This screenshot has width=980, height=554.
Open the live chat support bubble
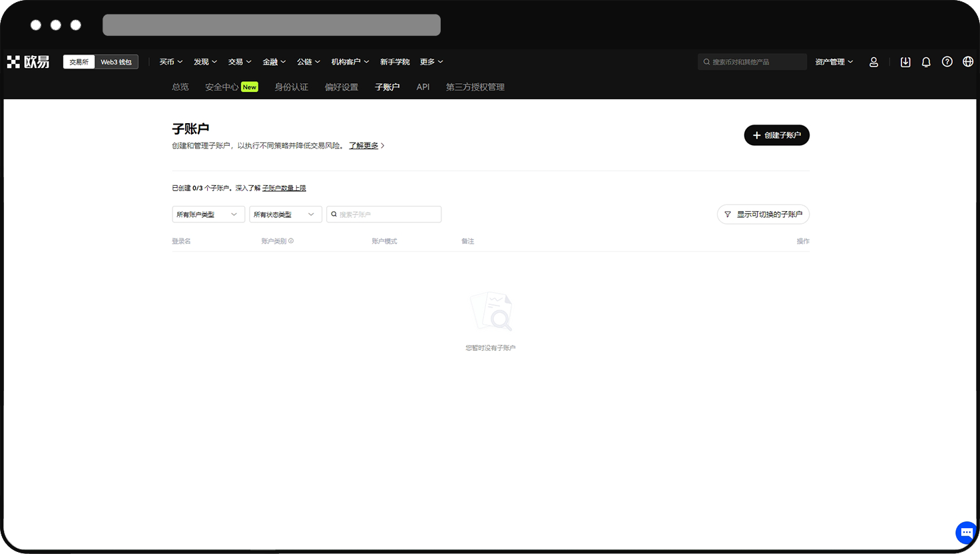click(x=966, y=533)
